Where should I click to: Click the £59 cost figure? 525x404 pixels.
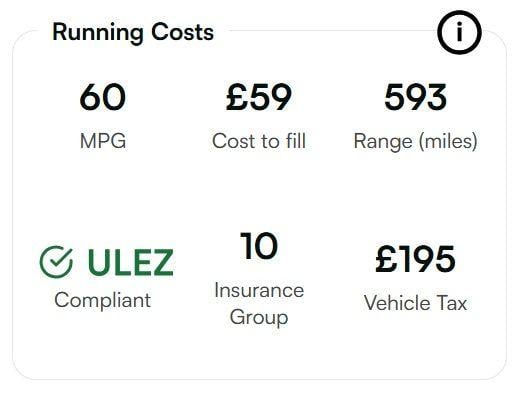pos(259,97)
